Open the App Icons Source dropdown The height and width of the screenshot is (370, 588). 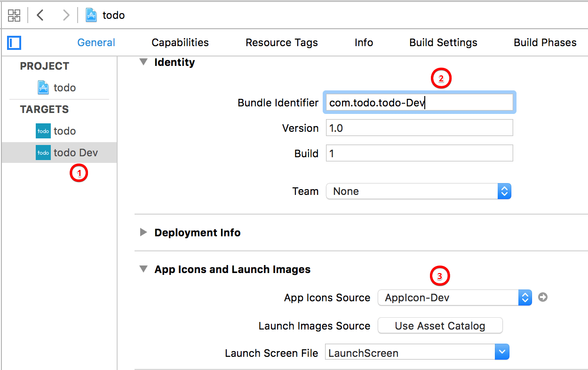tap(524, 298)
